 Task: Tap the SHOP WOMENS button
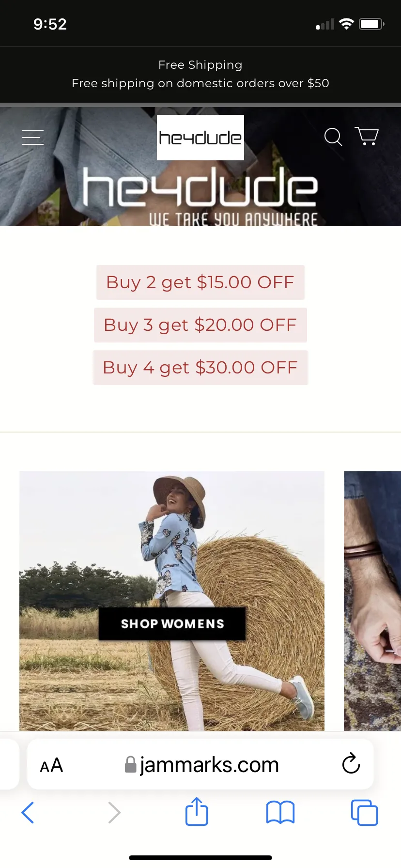coord(172,624)
